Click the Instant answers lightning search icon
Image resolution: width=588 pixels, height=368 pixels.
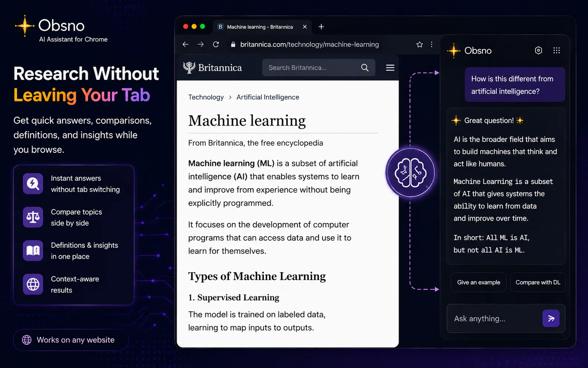click(33, 184)
